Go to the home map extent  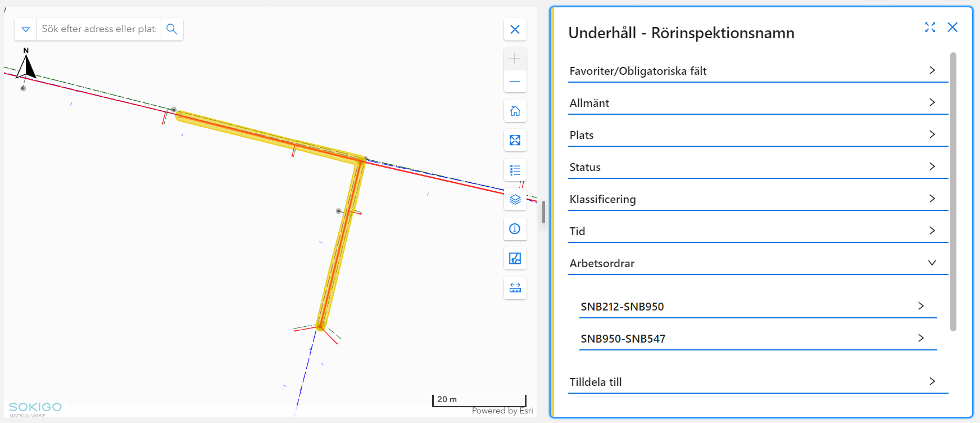tap(515, 111)
